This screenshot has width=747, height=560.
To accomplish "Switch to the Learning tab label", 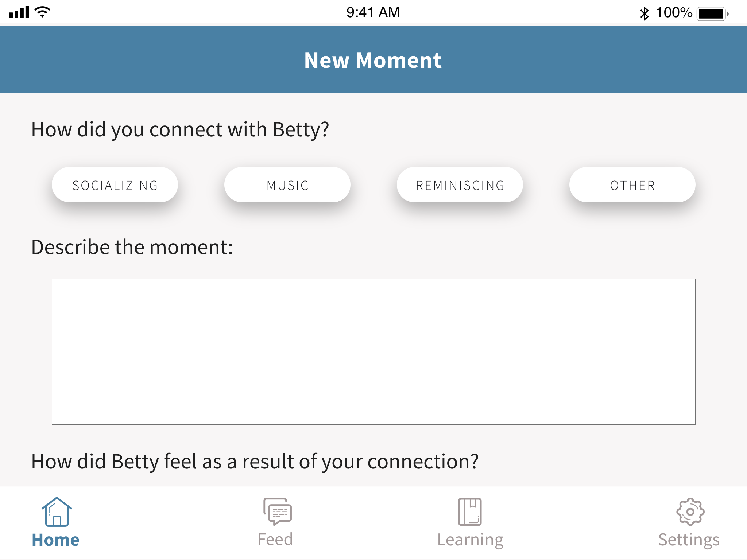I will click(470, 540).
